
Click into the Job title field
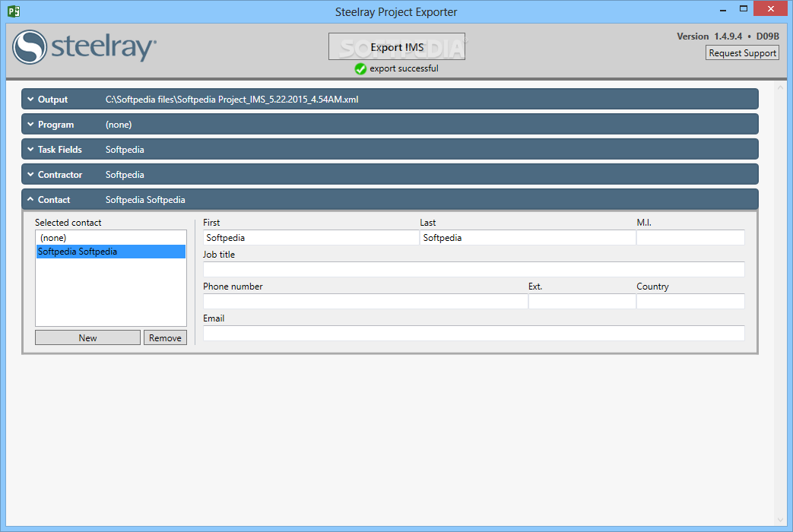tap(474, 270)
